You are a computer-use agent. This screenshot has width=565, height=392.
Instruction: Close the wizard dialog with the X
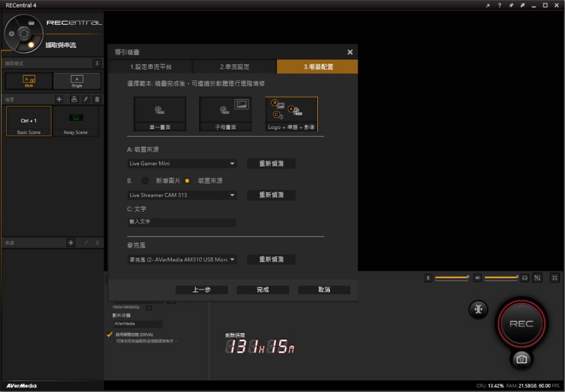[350, 52]
